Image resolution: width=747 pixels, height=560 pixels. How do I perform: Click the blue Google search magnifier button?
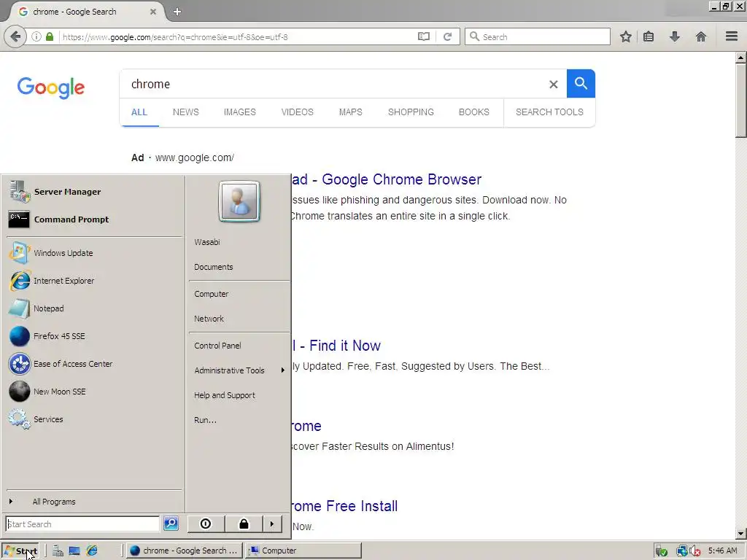tap(581, 83)
